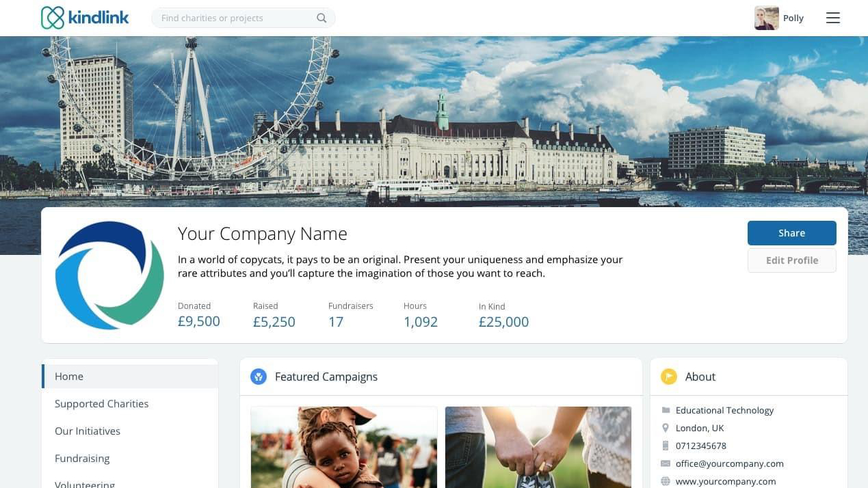Click the company logo image
Viewport: 868px width, 488px height.
[x=109, y=275]
